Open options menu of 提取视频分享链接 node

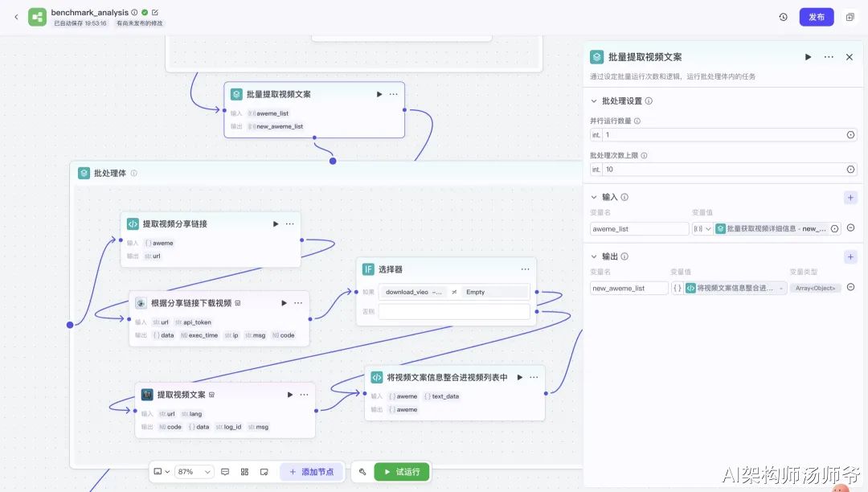point(289,224)
